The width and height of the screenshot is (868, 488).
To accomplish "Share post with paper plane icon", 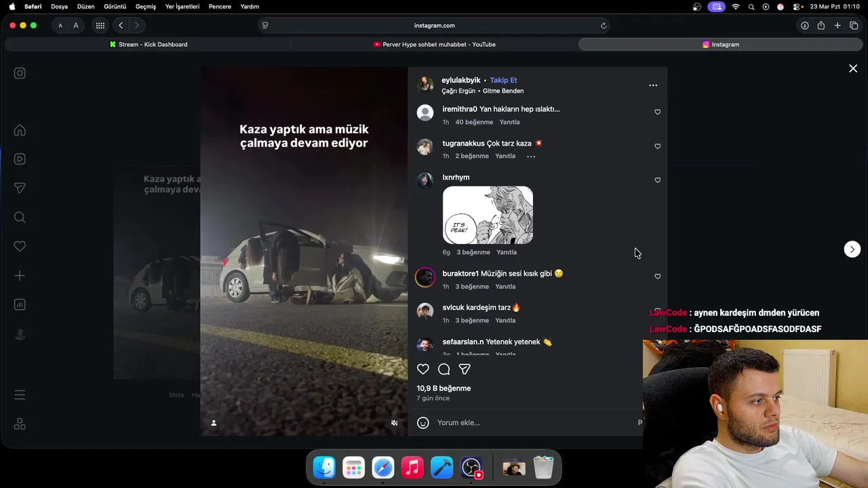I will coord(465,369).
